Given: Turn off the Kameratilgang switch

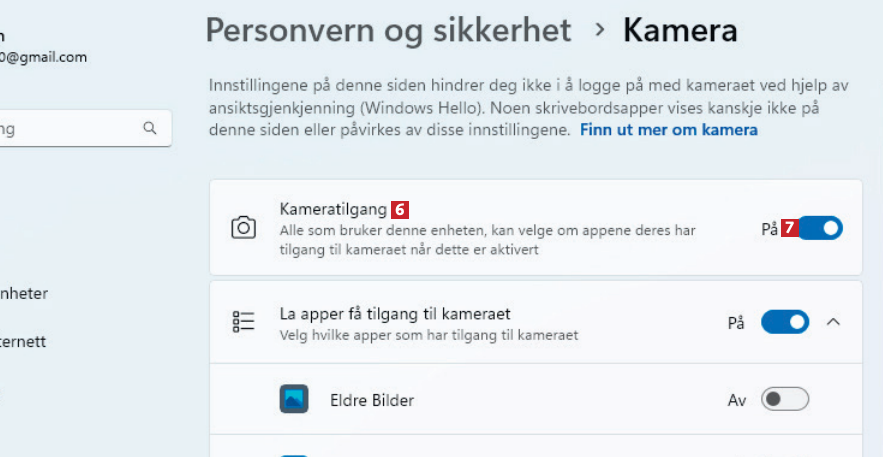Looking at the screenshot, I should 820,228.
